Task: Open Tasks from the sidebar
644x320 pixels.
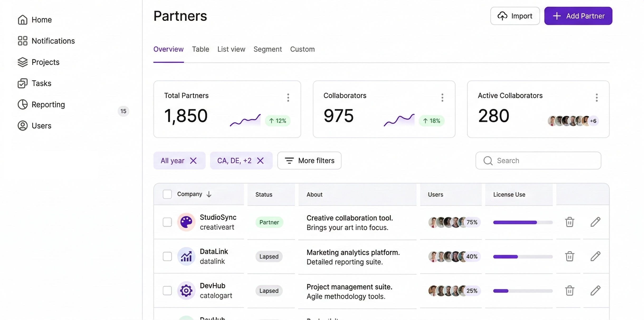Action: point(41,83)
